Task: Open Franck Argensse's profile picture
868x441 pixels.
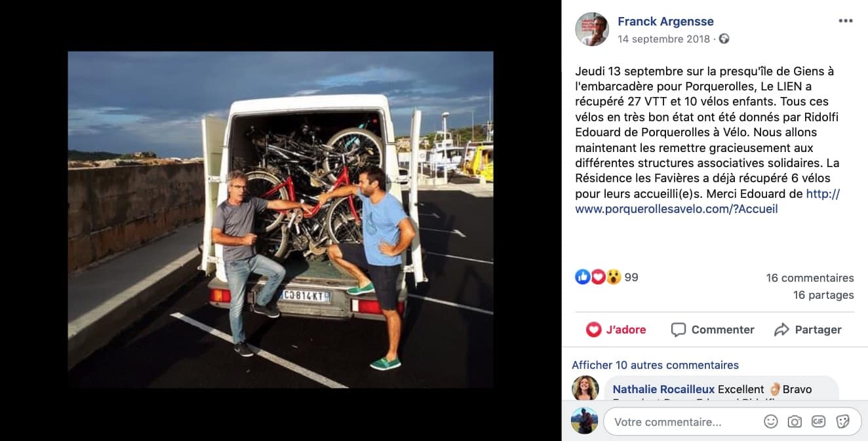Action: point(592,29)
